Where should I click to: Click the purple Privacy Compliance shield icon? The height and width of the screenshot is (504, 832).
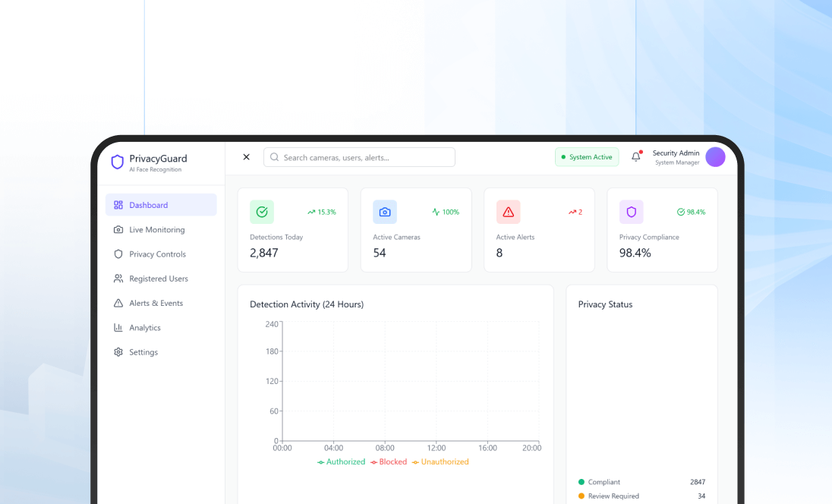coord(631,212)
